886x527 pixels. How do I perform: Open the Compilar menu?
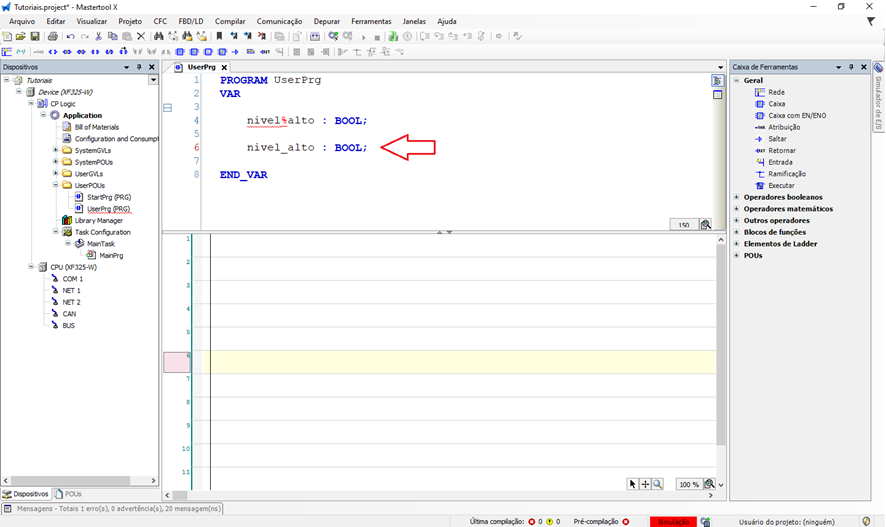(230, 21)
